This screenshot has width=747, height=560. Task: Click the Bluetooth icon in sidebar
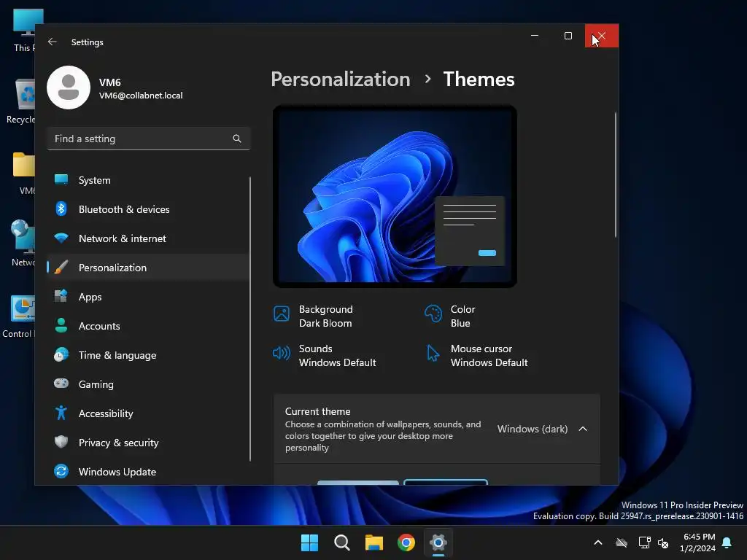pyautogui.click(x=61, y=209)
